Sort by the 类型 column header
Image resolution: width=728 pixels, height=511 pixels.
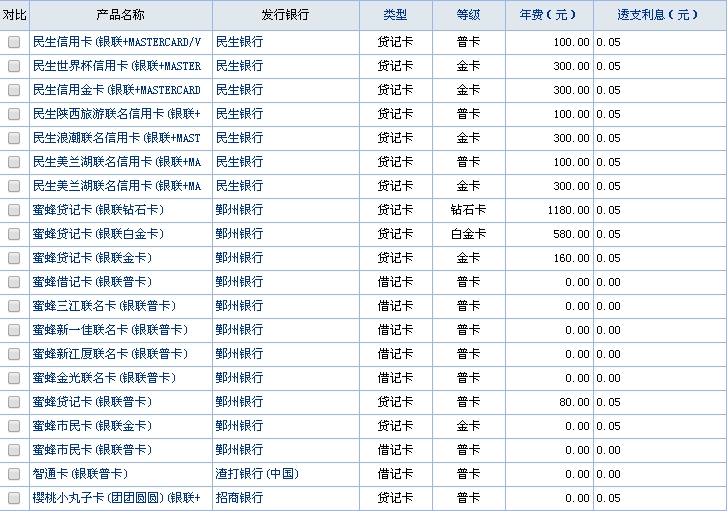pos(395,15)
